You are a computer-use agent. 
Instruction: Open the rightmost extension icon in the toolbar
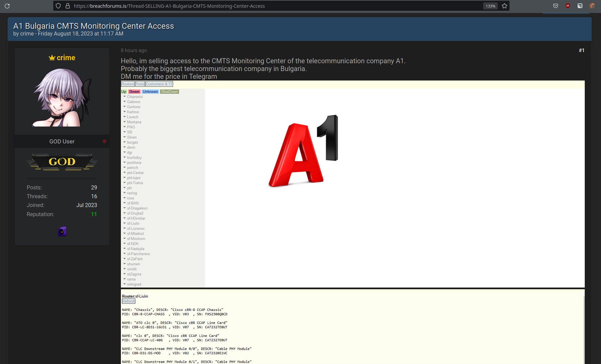tap(592, 6)
